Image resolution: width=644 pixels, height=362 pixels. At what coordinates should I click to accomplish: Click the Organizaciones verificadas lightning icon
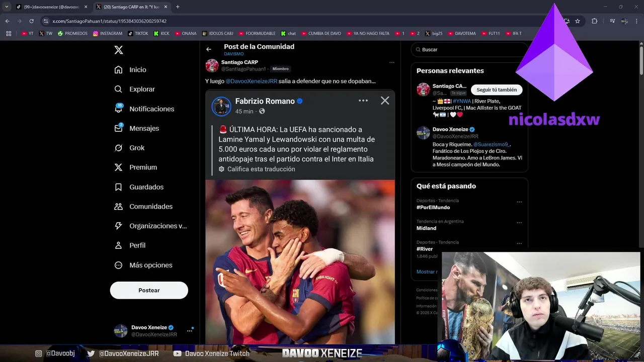coord(118,226)
